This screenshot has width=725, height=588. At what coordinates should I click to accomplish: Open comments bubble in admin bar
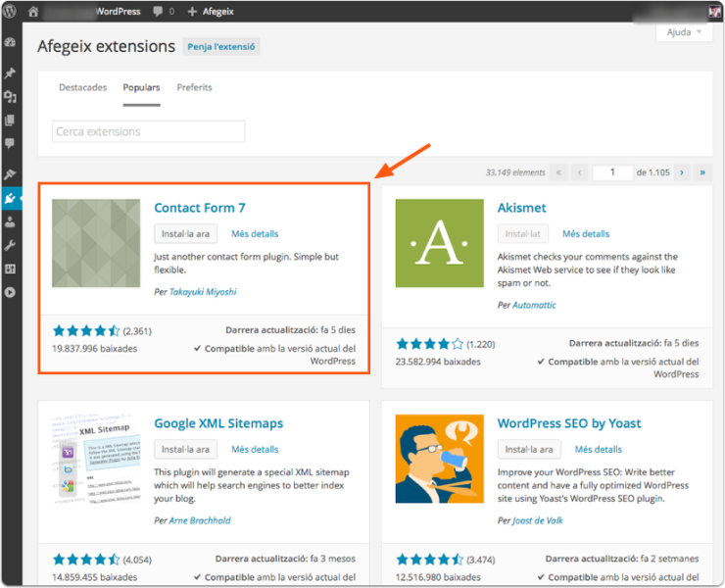pyautogui.click(x=158, y=12)
